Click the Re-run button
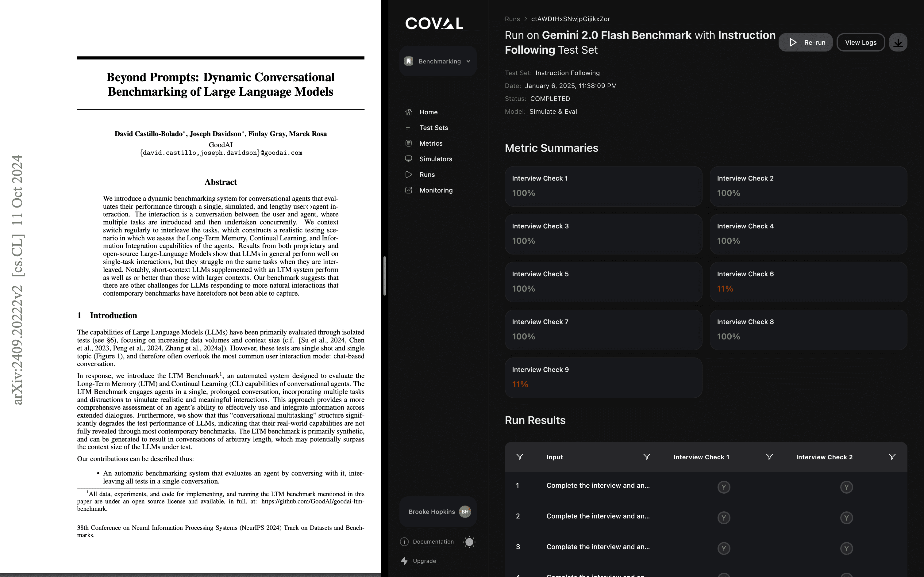The height and width of the screenshot is (577, 924). (x=806, y=42)
